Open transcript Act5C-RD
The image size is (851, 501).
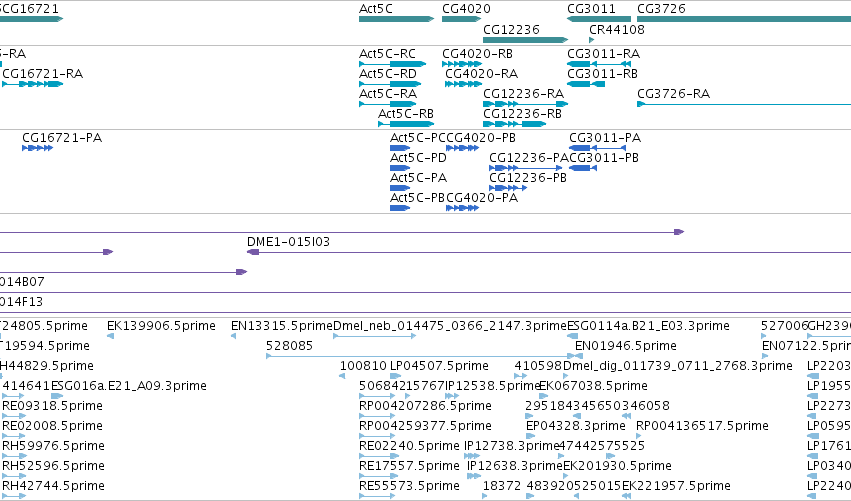point(388,74)
